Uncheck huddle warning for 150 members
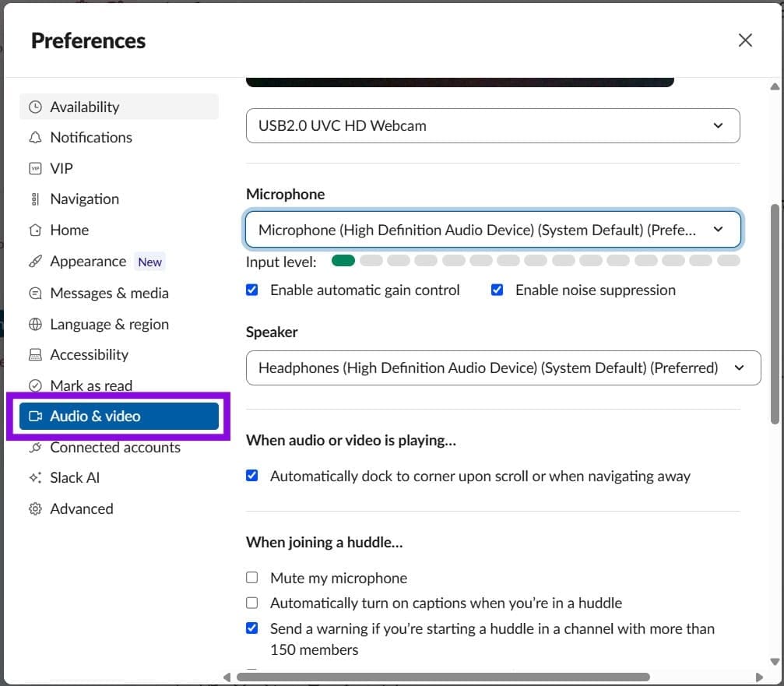The height and width of the screenshot is (686, 784). pos(252,628)
